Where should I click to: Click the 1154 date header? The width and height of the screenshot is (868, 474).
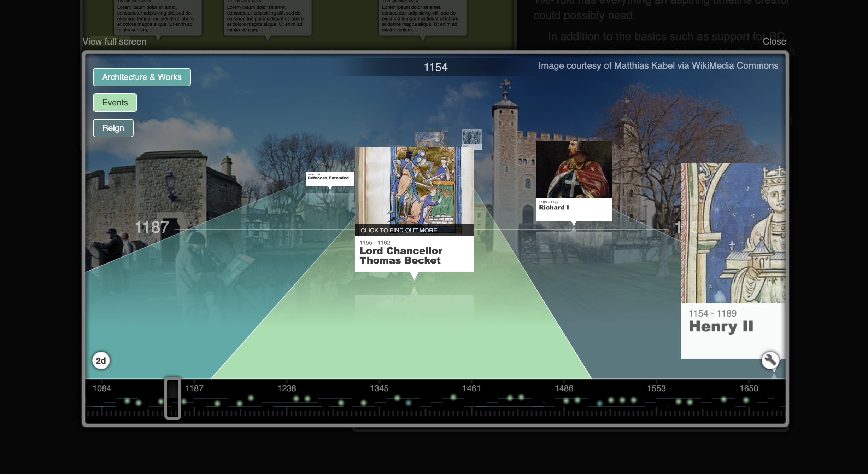coord(435,67)
